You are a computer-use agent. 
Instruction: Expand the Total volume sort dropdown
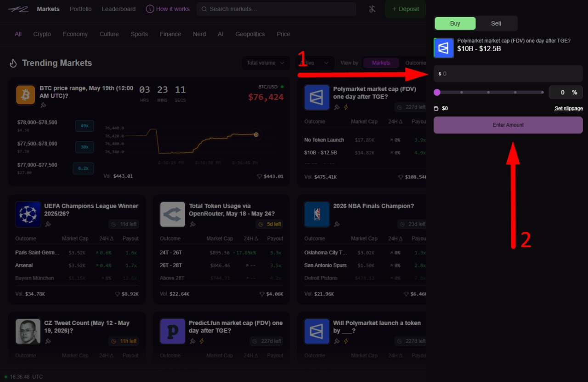coord(266,63)
